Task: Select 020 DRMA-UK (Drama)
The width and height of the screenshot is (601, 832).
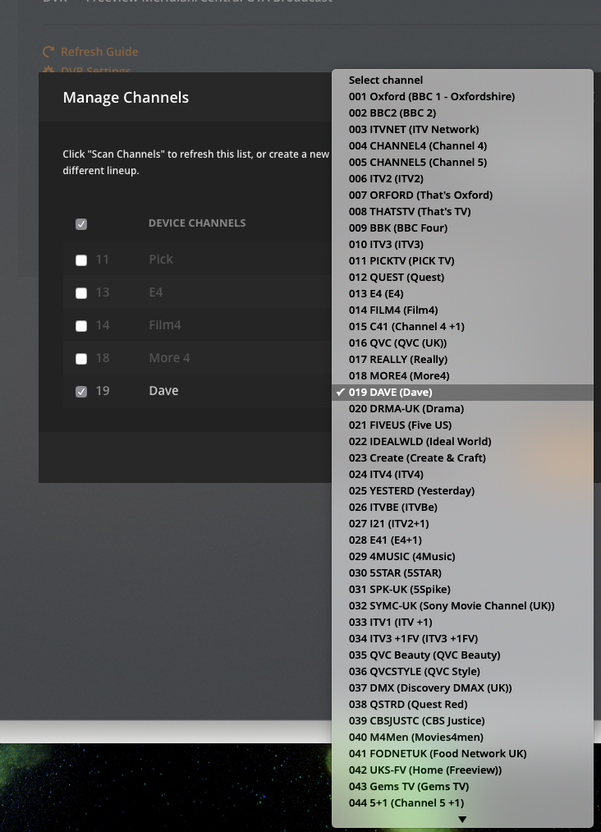Action: click(463, 409)
